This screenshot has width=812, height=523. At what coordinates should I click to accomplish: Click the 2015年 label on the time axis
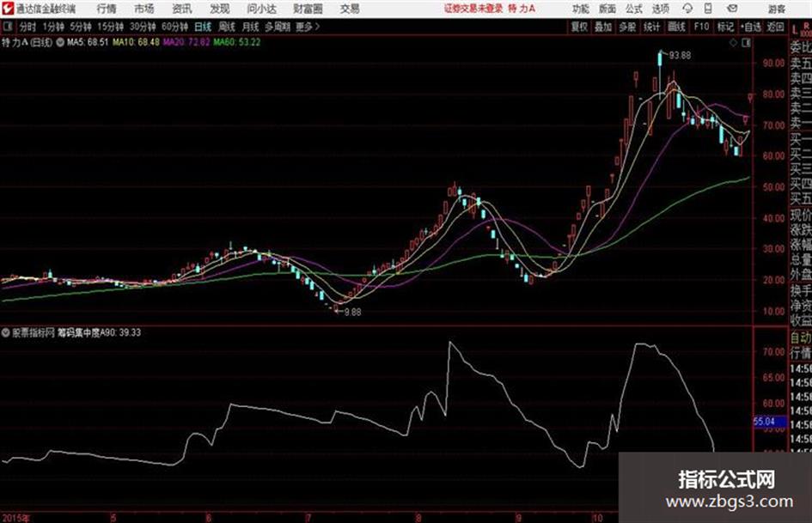coord(16,518)
